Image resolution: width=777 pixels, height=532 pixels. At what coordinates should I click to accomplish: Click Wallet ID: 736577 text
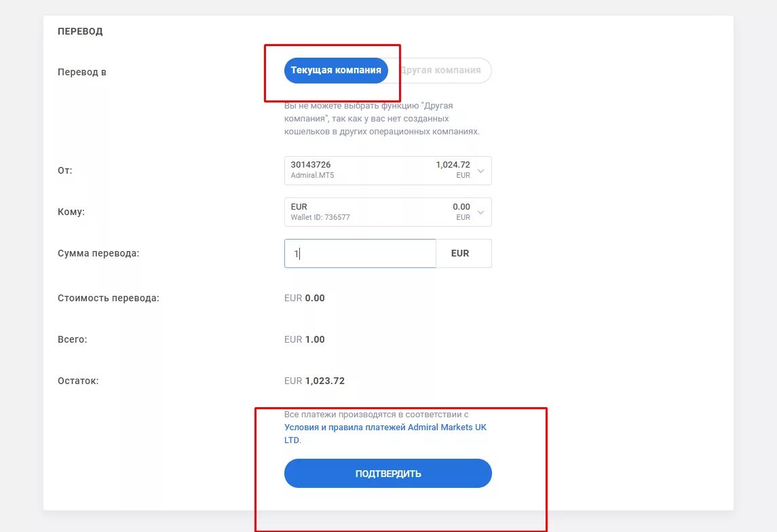coord(320,218)
